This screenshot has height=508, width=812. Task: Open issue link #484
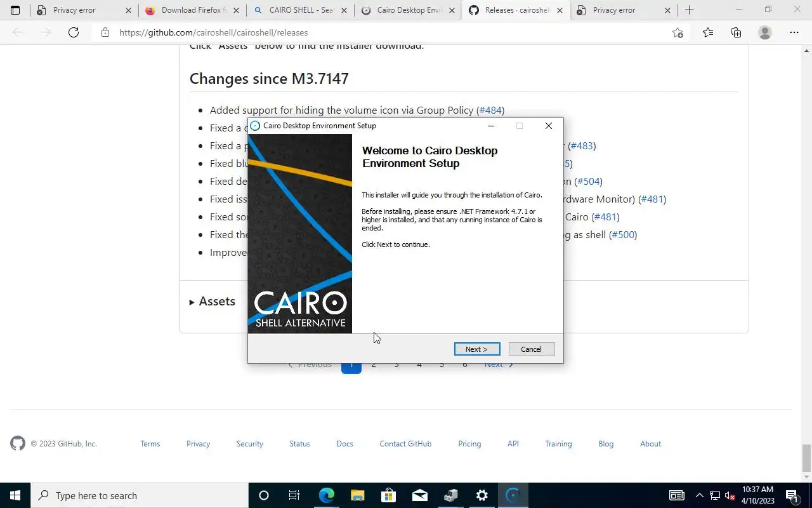coord(490,110)
